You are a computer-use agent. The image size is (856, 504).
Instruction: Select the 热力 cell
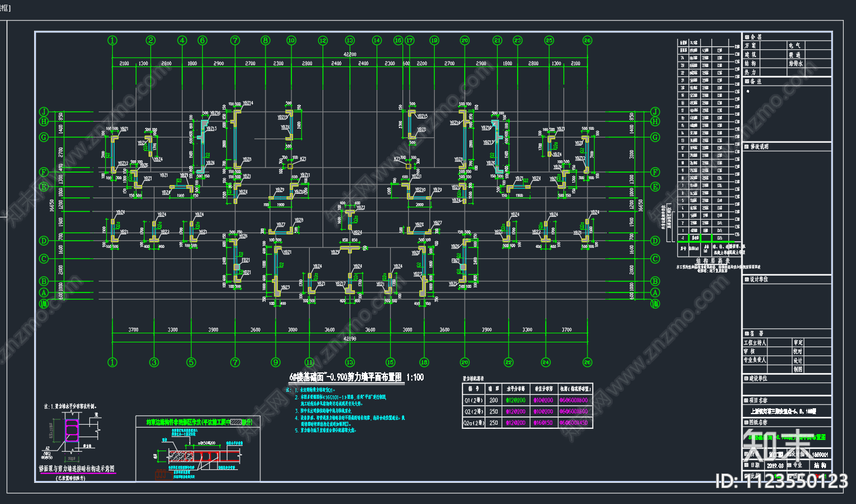pos(750,72)
